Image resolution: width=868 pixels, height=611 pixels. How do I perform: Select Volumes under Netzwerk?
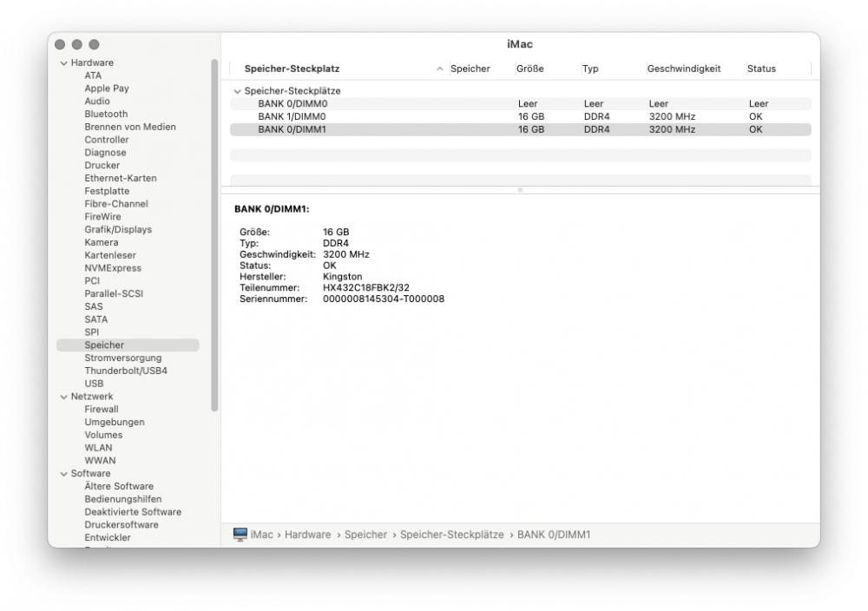click(103, 435)
